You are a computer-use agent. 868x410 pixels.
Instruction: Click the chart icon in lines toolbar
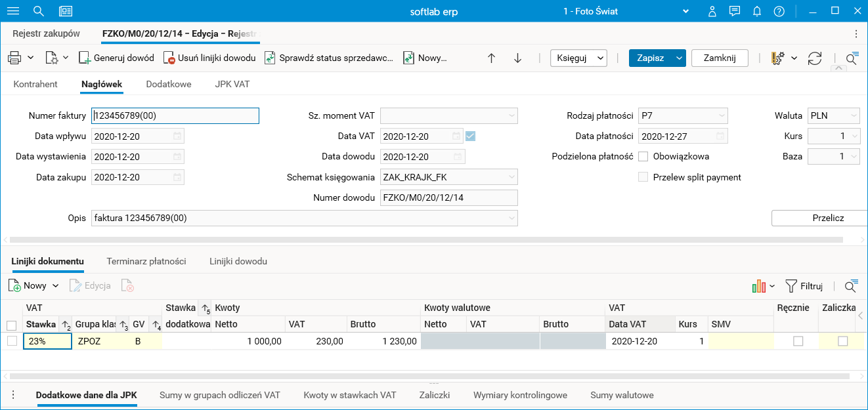click(x=759, y=286)
